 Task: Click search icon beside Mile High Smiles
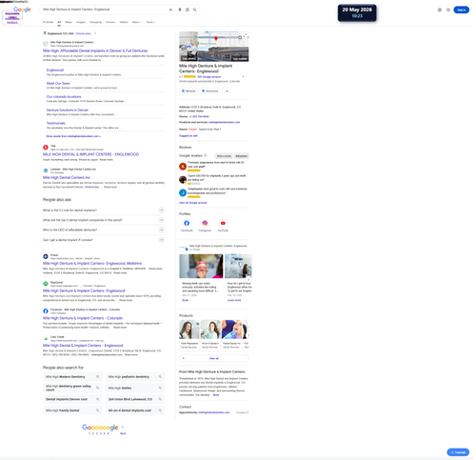coord(160,388)
